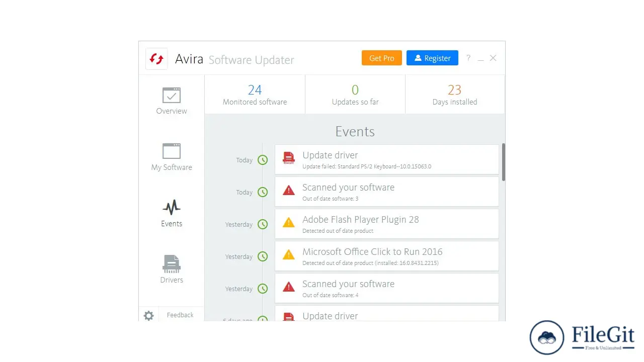Click the driver icon on Update failed event
The height and width of the screenshot is (362, 644).
pos(289,158)
